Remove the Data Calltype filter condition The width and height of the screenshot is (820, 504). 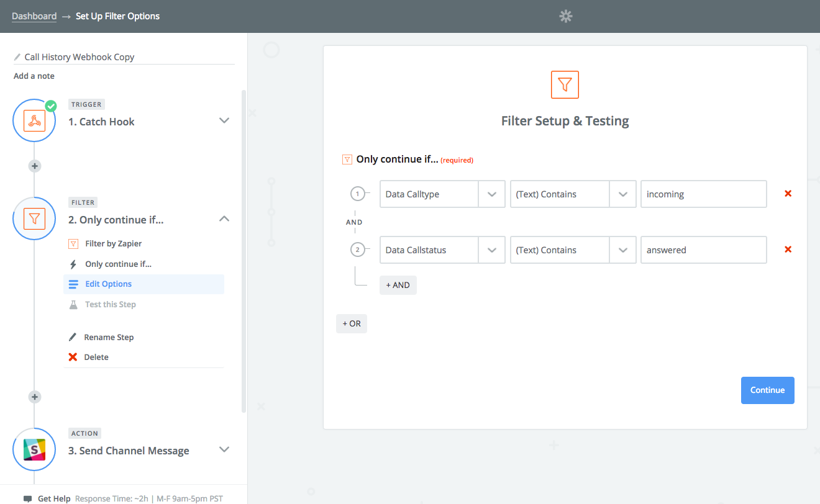[788, 194]
